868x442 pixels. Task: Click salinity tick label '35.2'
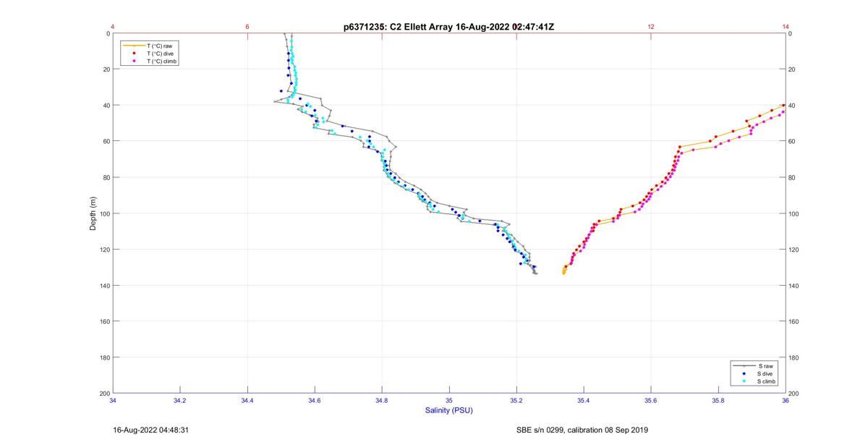[x=516, y=400]
